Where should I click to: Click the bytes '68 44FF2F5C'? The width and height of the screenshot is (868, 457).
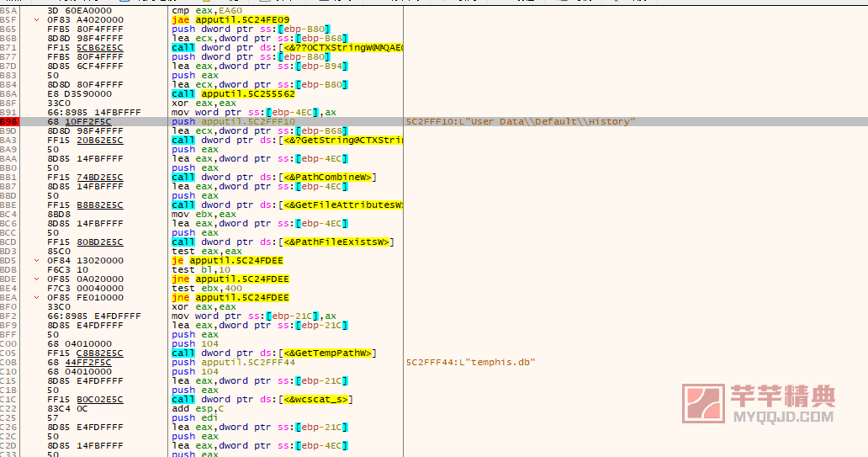(x=79, y=362)
